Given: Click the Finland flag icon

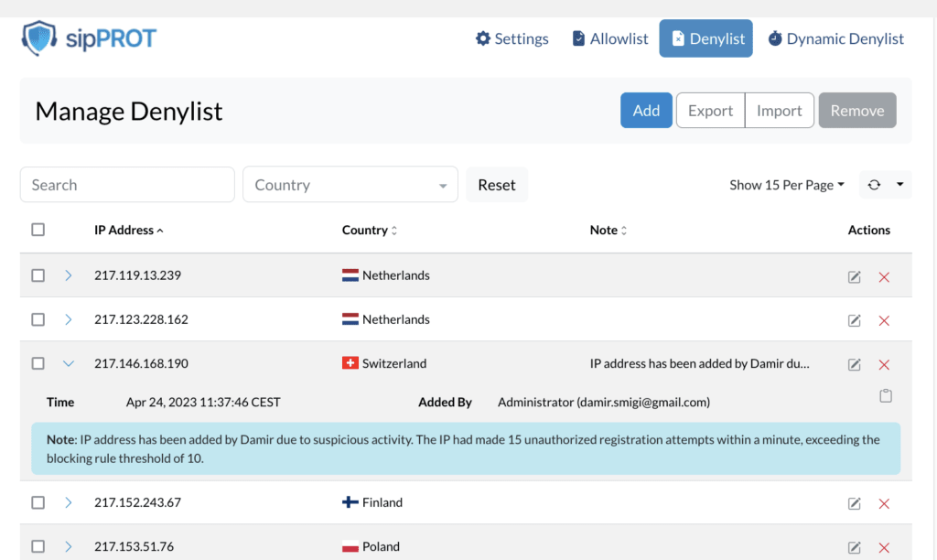Looking at the screenshot, I should coord(350,502).
